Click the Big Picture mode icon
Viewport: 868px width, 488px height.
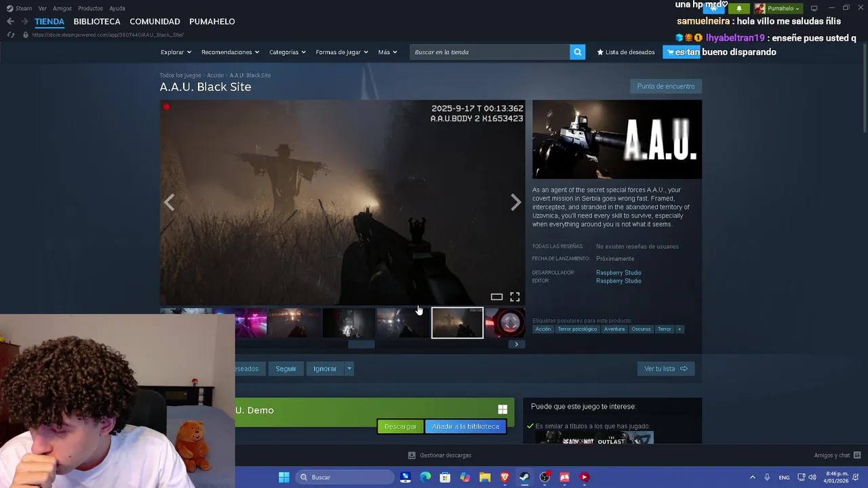(814, 8)
